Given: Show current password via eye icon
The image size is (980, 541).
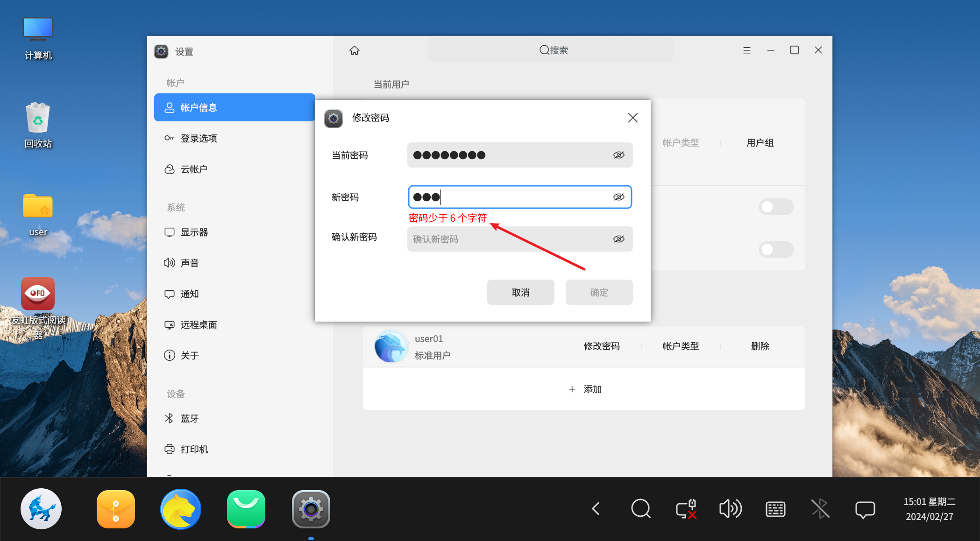Looking at the screenshot, I should click(618, 155).
